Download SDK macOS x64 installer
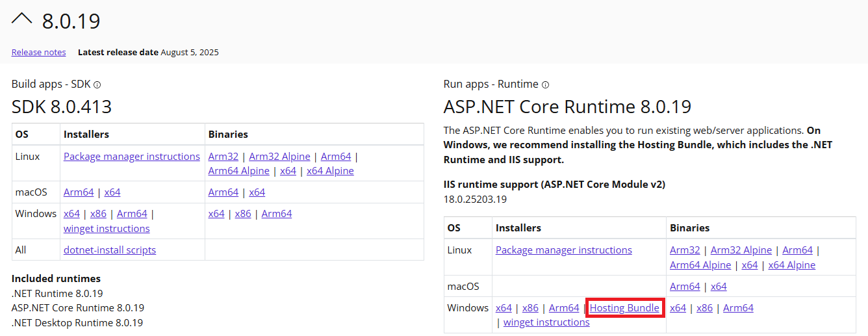 112,192
